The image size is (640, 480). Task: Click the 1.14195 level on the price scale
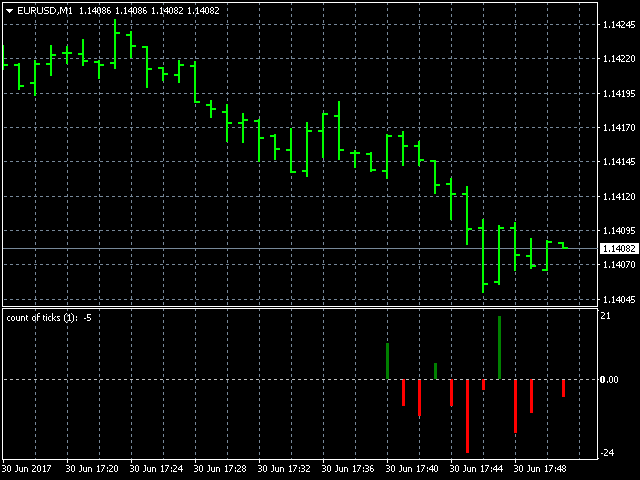point(619,93)
